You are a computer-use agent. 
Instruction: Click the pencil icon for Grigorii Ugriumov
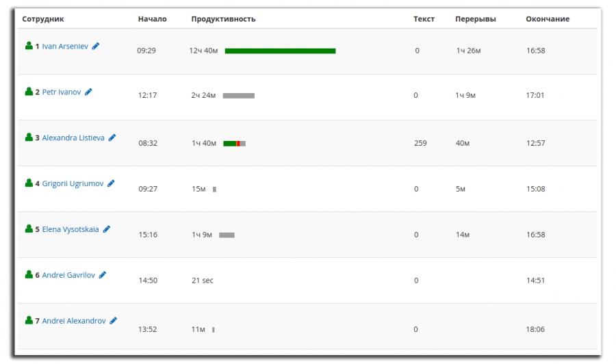pyautogui.click(x=111, y=183)
